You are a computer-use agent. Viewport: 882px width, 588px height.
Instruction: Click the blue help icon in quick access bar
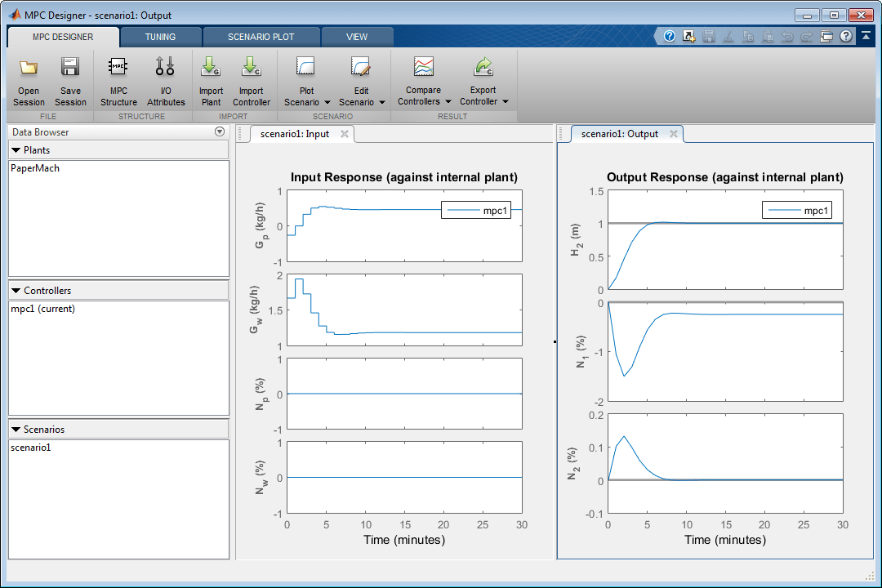[670, 37]
